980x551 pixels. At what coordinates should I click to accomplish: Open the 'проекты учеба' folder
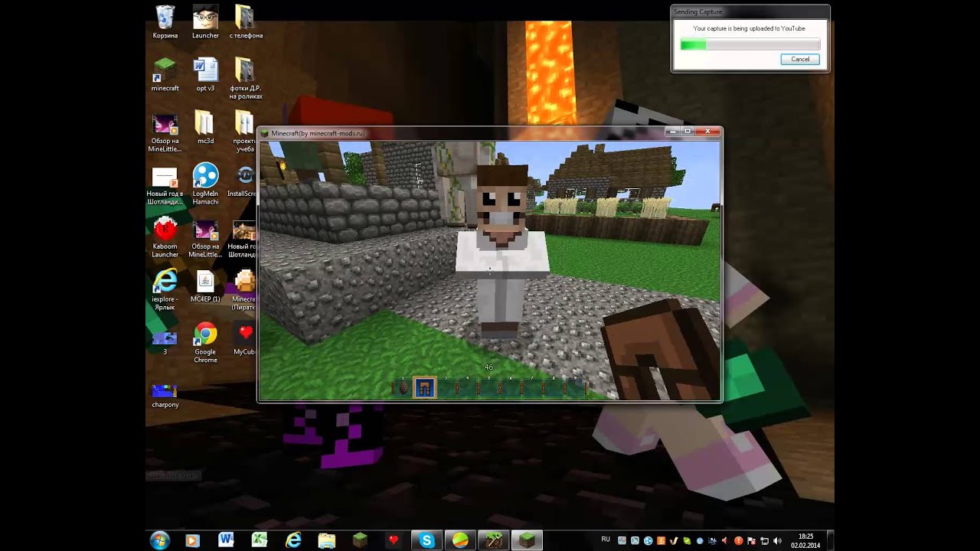coord(245,131)
